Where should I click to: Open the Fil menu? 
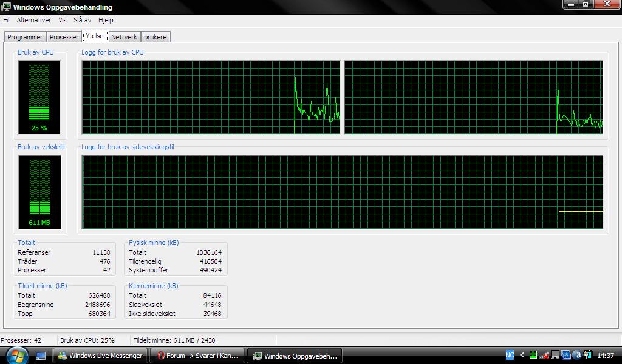click(6, 20)
